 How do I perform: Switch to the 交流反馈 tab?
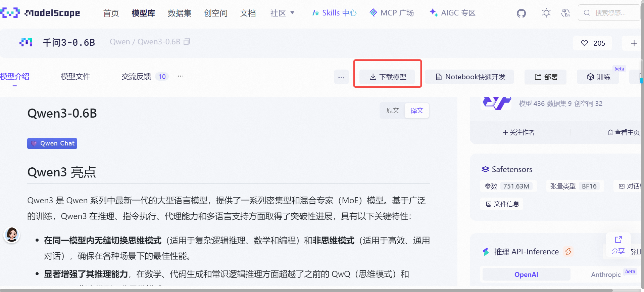136,77
